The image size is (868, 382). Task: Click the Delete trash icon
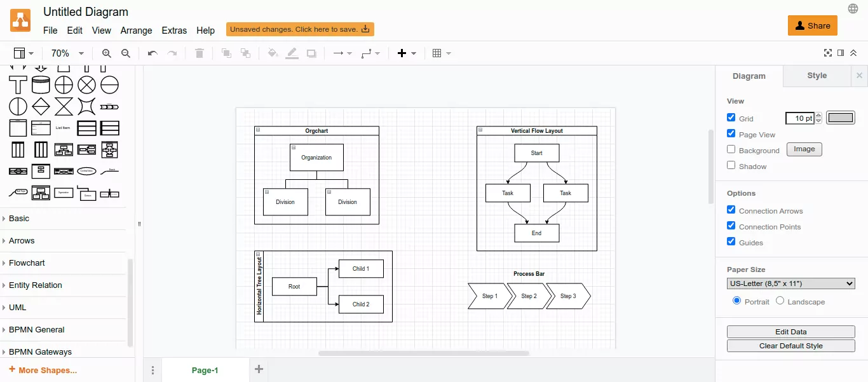(x=200, y=54)
